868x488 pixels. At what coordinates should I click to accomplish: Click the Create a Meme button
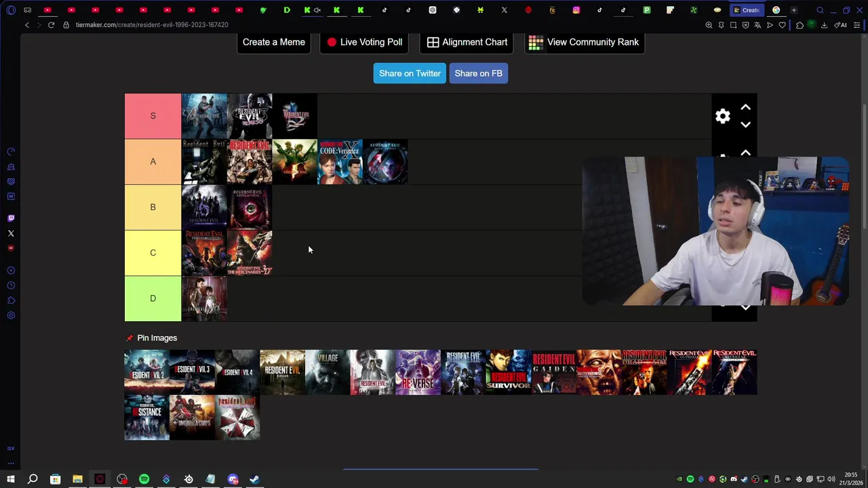click(x=274, y=42)
